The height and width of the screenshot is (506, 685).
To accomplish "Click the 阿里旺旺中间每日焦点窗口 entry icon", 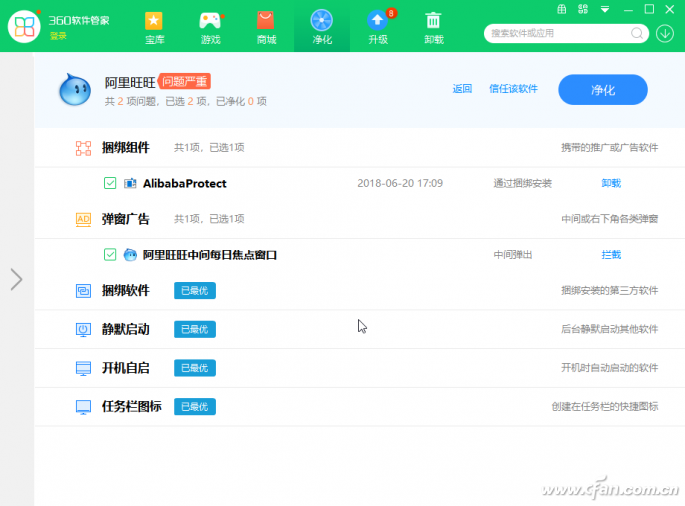I will click(x=130, y=254).
